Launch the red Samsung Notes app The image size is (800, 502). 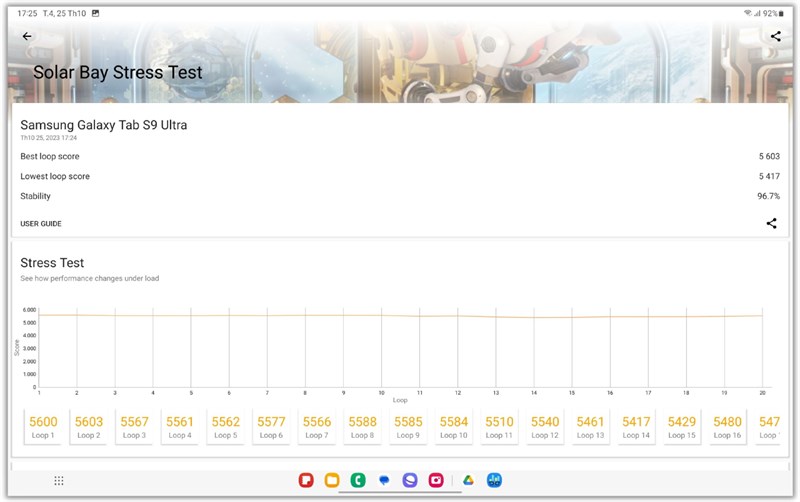(306, 480)
